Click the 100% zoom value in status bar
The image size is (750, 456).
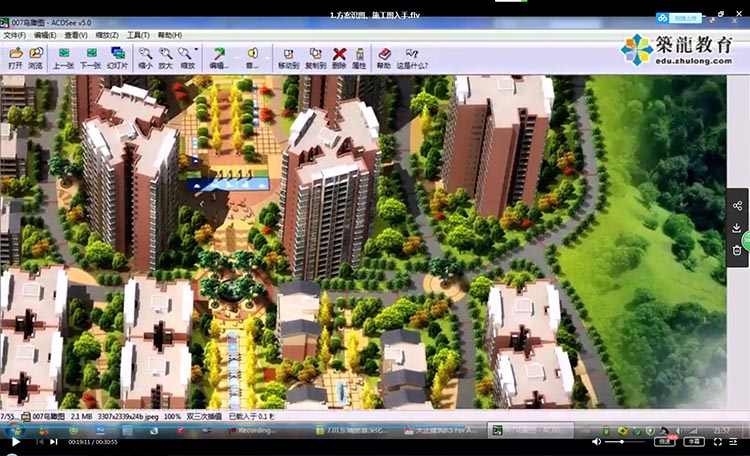[x=172, y=417]
